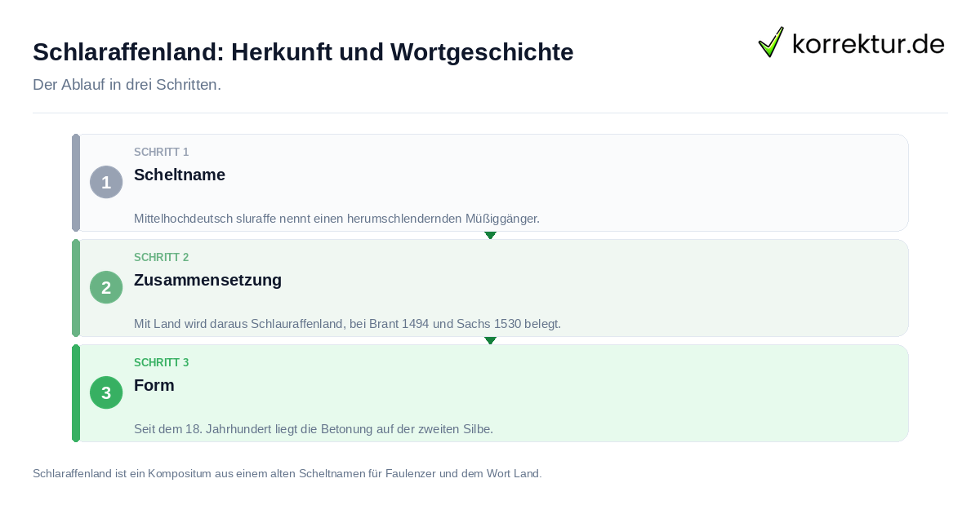
Task: Click the sentence mentioning Brant 1494
Action: [x=347, y=324]
